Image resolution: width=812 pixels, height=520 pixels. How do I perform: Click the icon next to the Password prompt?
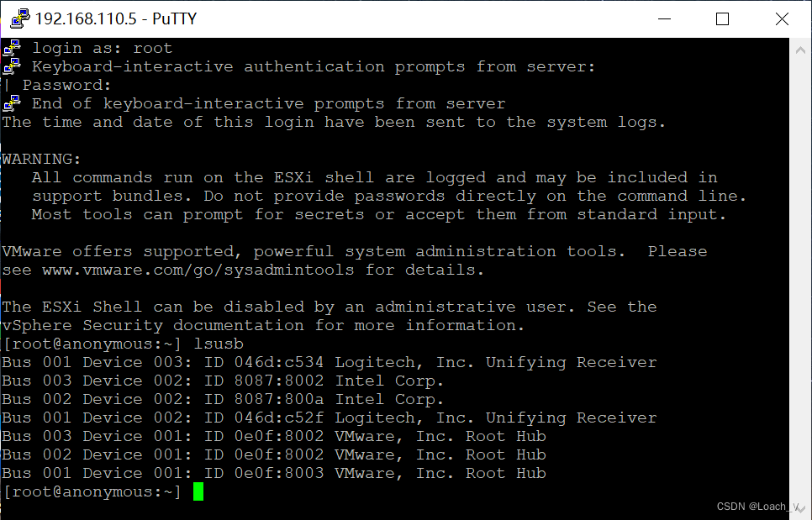[x=6, y=84]
